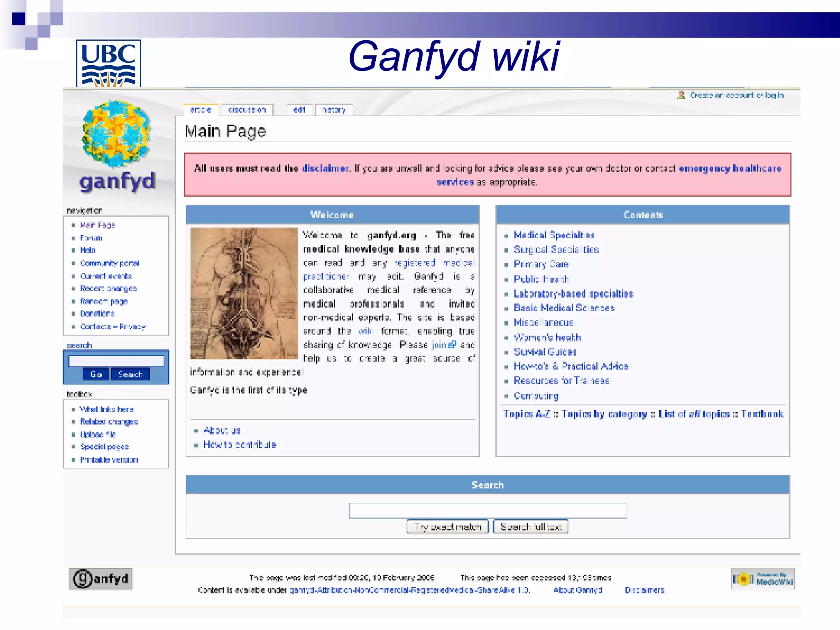The width and height of the screenshot is (840, 630).
Task: Open Printable version in toolbox
Action: [x=109, y=460]
